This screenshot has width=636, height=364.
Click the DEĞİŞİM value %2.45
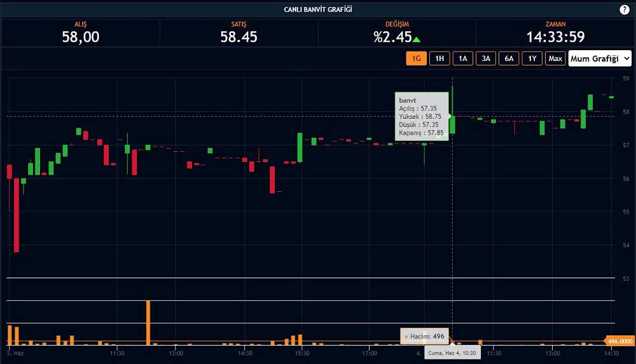tap(392, 37)
